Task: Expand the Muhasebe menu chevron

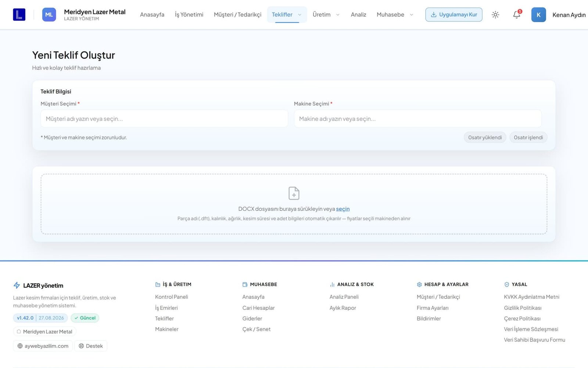Action: (411, 15)
